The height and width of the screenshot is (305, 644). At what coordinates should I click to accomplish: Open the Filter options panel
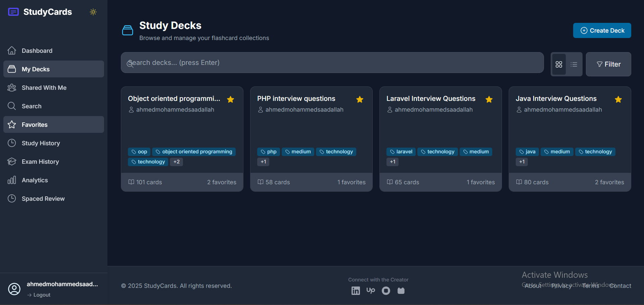[x=608, y=64]
